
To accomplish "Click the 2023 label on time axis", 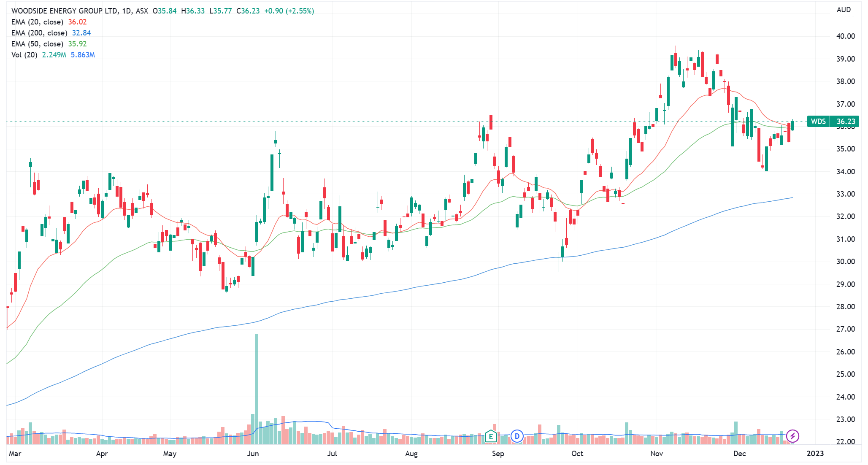I will 815,454.
